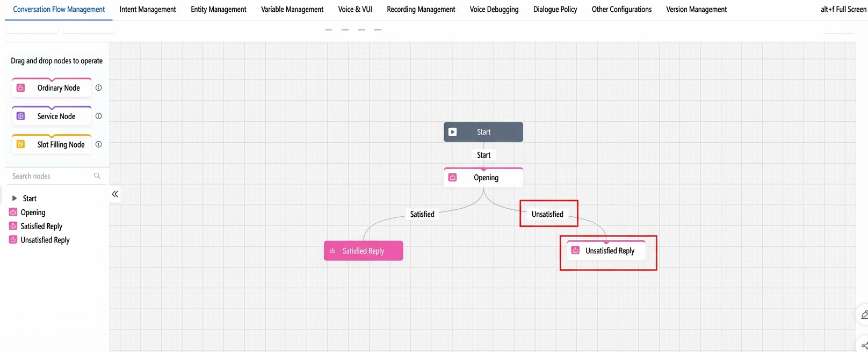Expand the Start item in node tree
Image resolution: width=868 pixels, height=352 pixels.
pos(15,199)
